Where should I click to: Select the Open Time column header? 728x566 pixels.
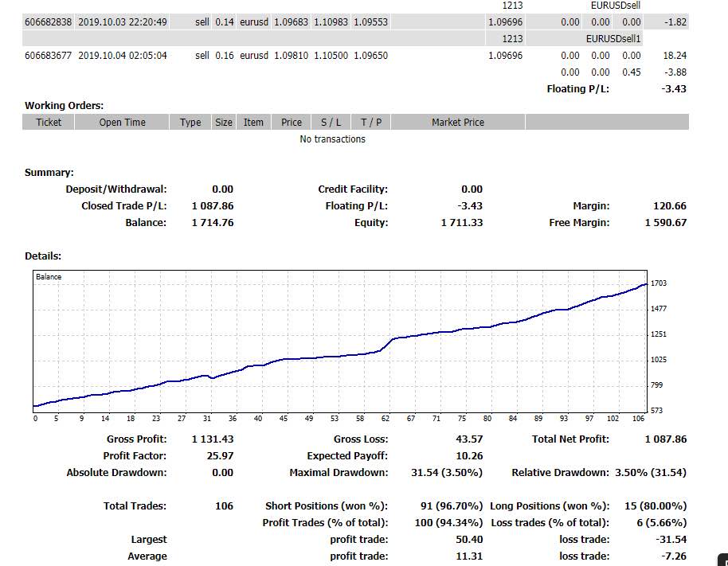pos(122,122)
